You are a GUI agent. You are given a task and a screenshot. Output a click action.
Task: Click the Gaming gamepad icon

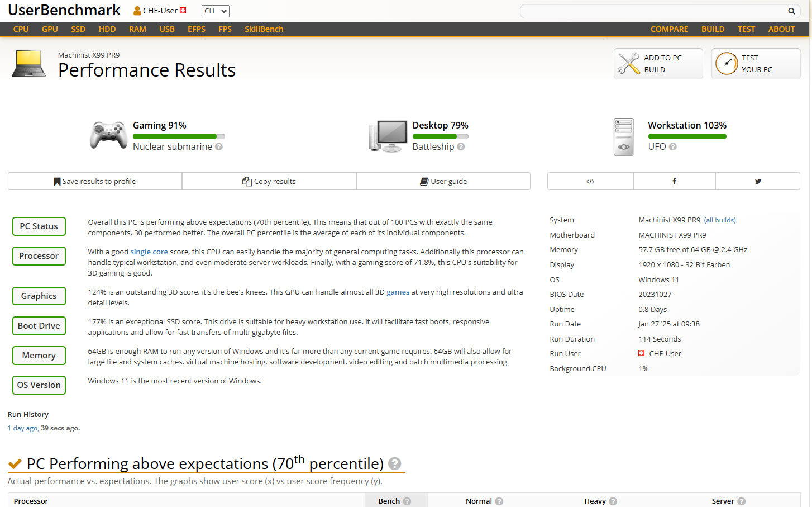point(108,135)
